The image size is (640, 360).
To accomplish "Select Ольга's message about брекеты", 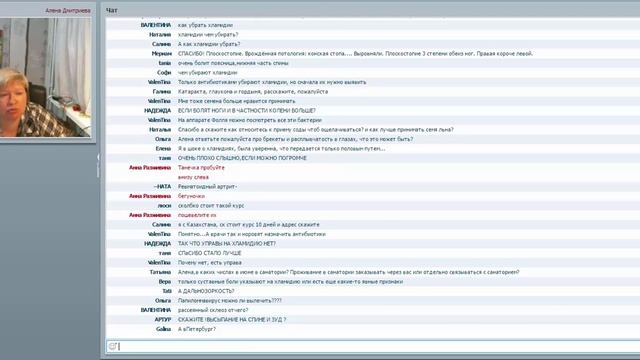I will coord(295,139).
